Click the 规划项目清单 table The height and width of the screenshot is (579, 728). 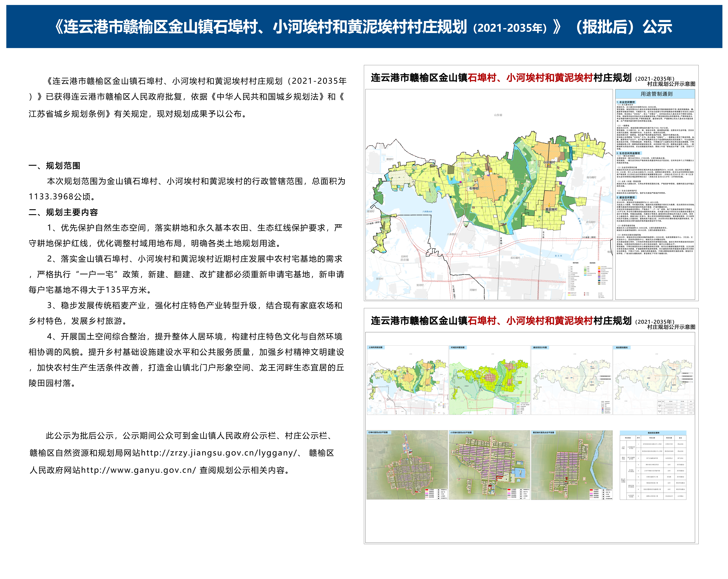tap(653, 465)
